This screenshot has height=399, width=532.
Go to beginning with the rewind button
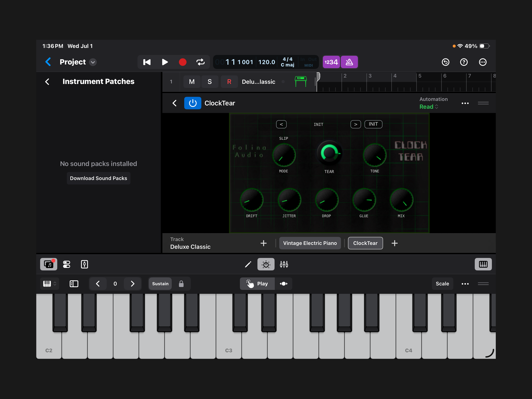point(147,62)
